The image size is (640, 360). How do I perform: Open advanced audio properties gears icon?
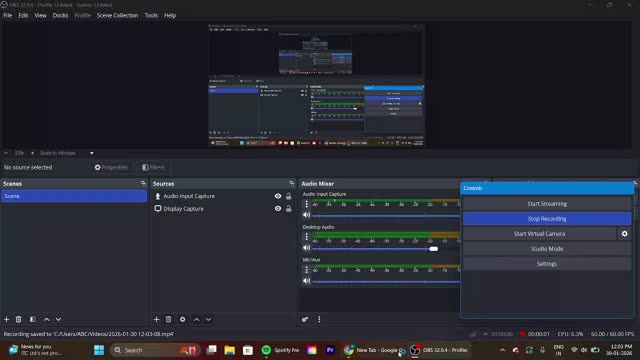pos(305,319)
